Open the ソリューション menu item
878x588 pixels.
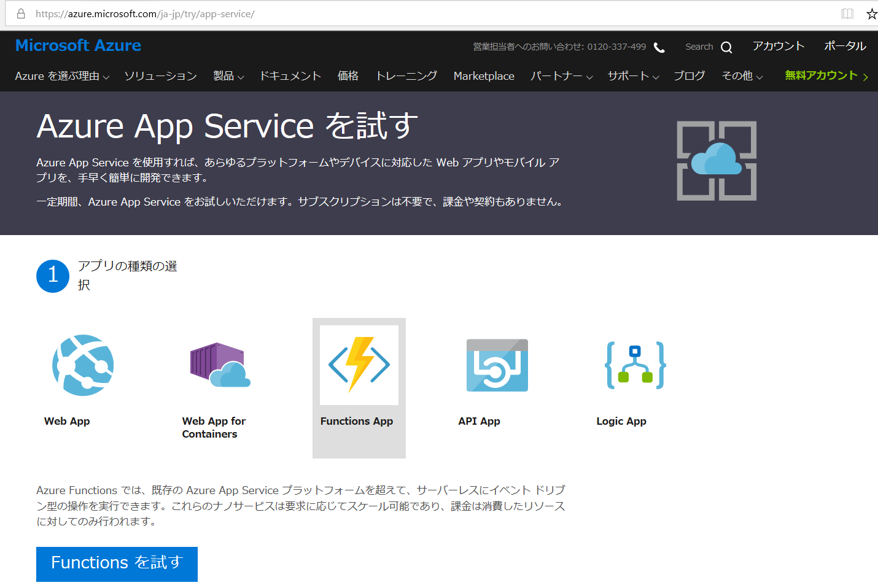click(x=160, y=76)
